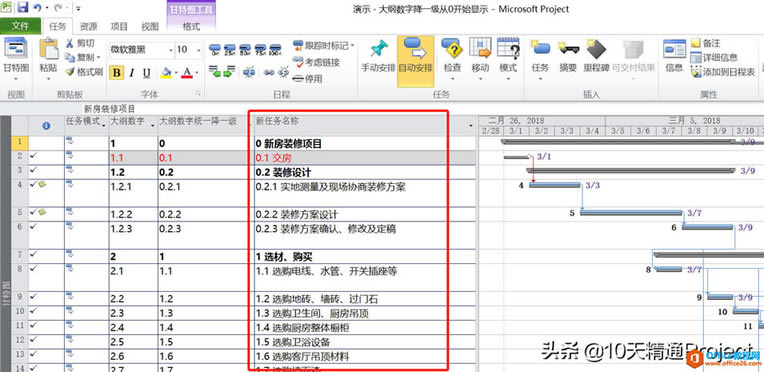764x372 pixels.
Task: Open the font size 10 dropdown
Action: (x=199, y=50)
